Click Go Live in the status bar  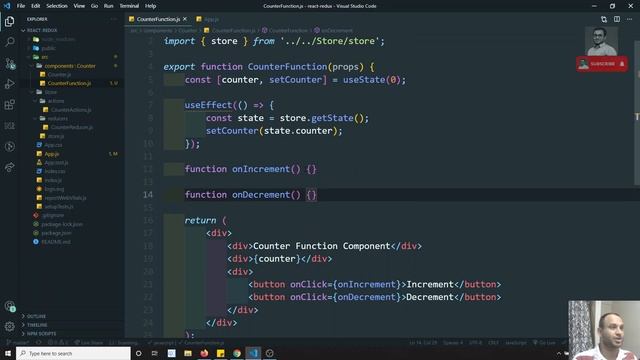[x=544, y=343]
